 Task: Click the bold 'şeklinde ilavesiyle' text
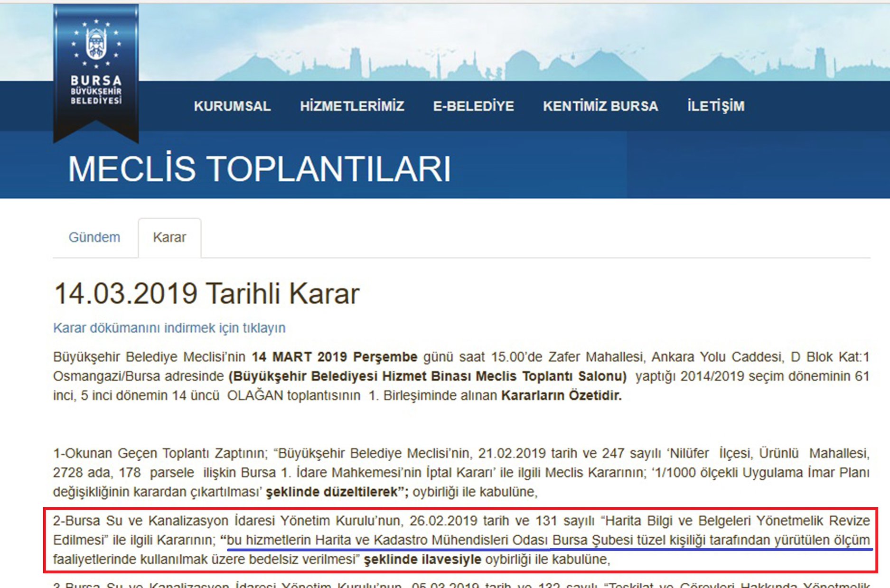[422, 560]
